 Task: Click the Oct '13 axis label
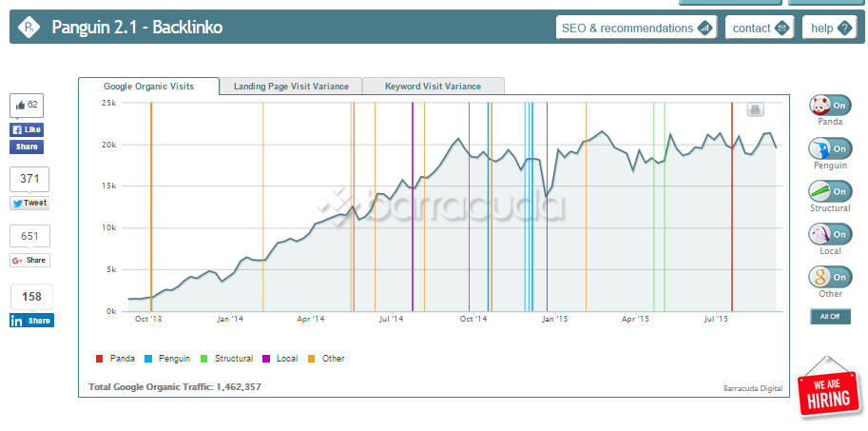(148, 320)
